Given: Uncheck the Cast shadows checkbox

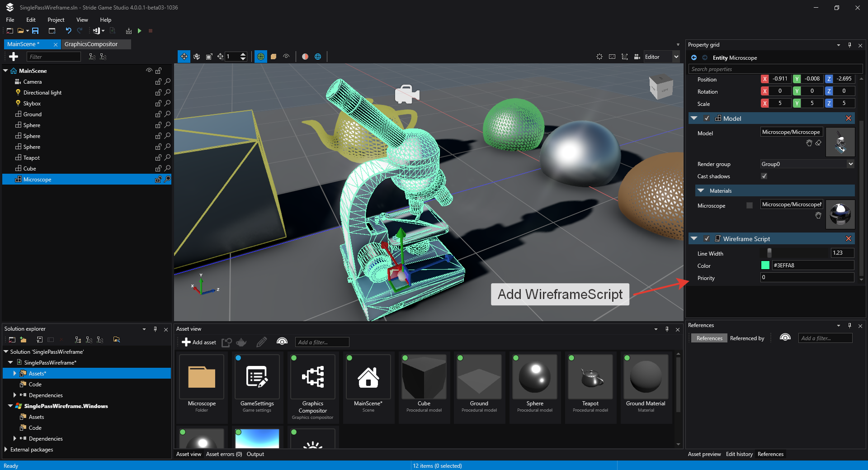Looking at the screenshot, I should [764, 176].
